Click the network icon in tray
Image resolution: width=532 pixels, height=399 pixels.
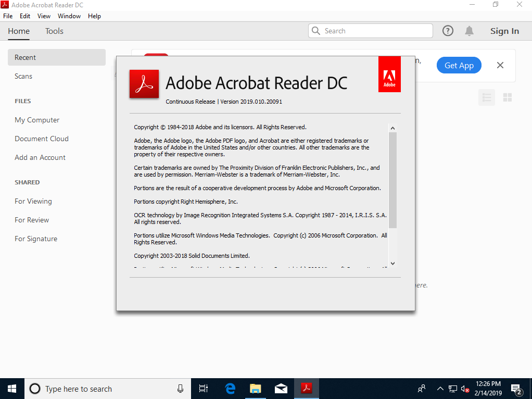452,389
